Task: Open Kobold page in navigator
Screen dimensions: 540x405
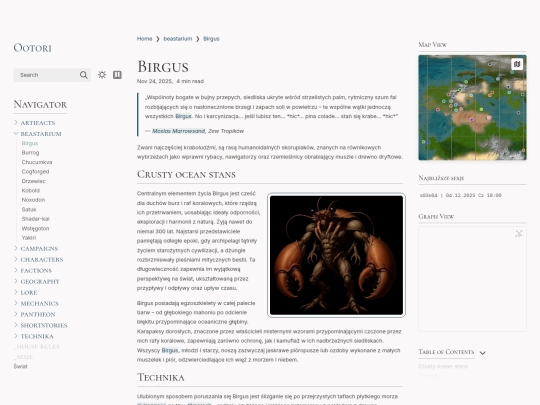Action: (x=31, y=190)
